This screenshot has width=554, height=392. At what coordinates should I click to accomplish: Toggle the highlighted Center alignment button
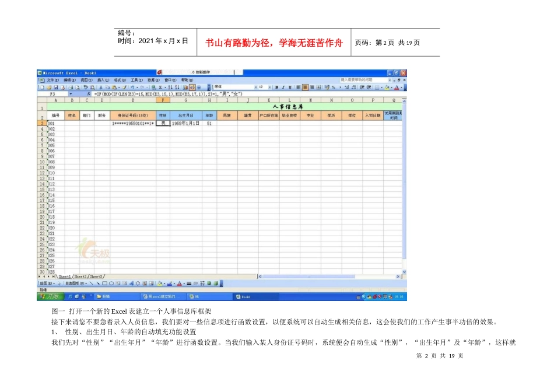[305, 87]
